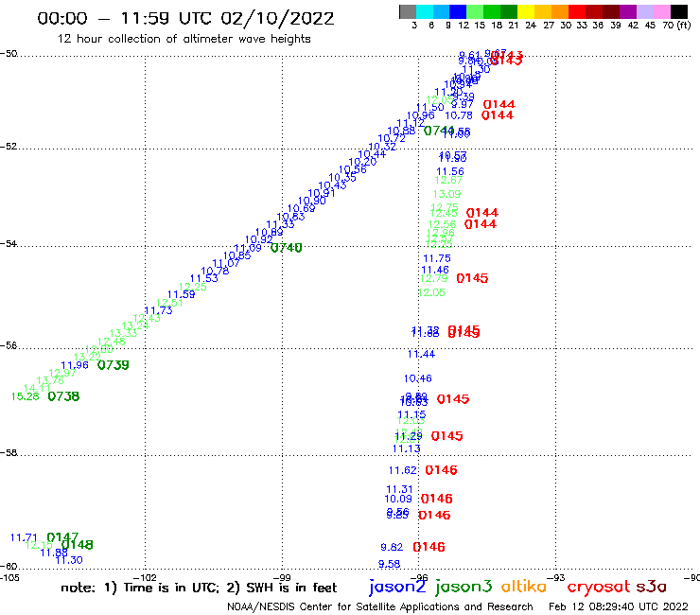Click the 11.71 wave height value
This screenshot has width=700, height=615.
pyautogui.click(x=24, y=537)
